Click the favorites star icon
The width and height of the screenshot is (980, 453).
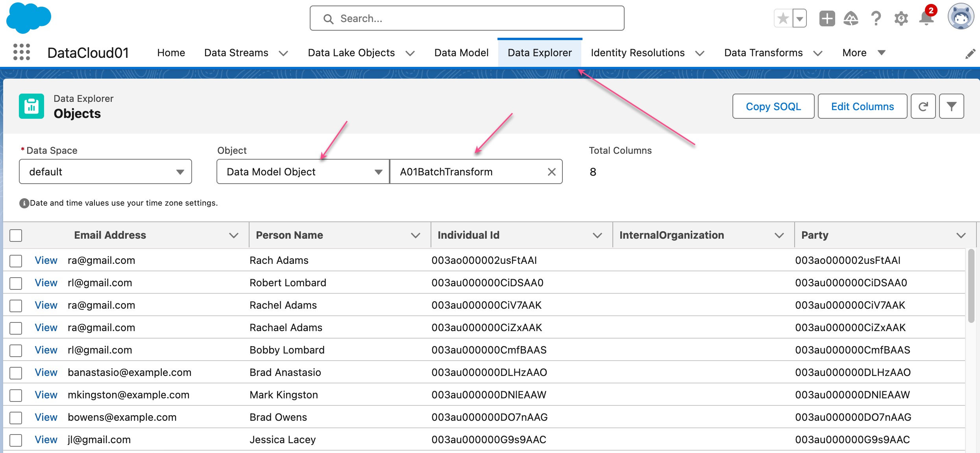tap(783, 18)
